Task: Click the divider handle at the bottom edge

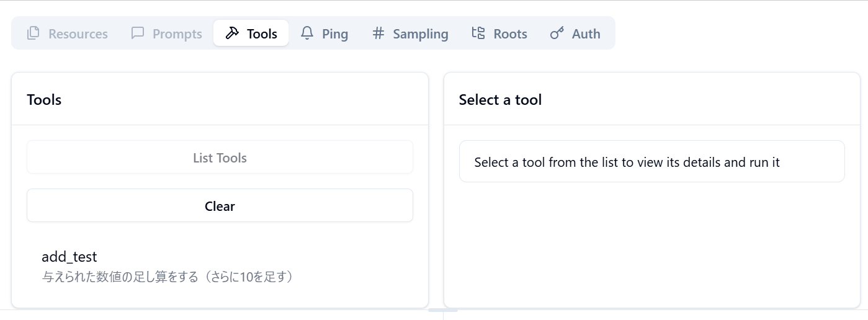Action: pos(443,310)
